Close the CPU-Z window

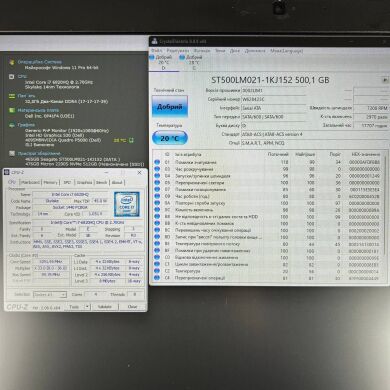(x=139, y=172)
